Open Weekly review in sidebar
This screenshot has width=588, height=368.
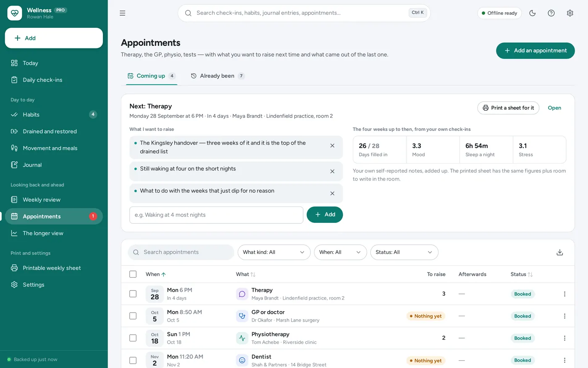click(x=54, y=200)
